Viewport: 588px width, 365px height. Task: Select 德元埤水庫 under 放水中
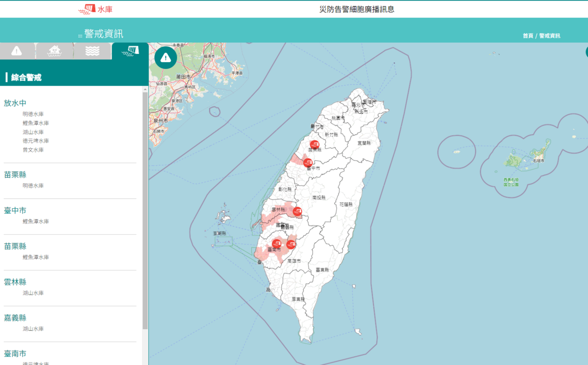[x=35, y=141]
